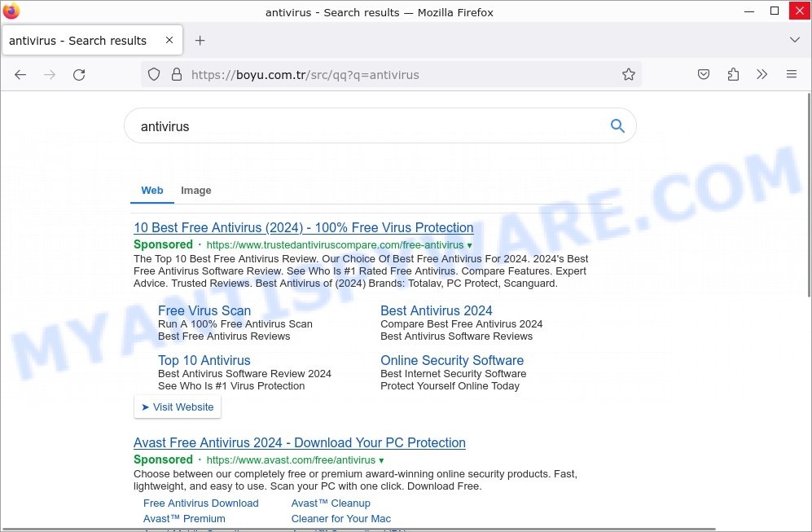Click the forward navigation arrow
812x532 pixels.
coord(50,75)
